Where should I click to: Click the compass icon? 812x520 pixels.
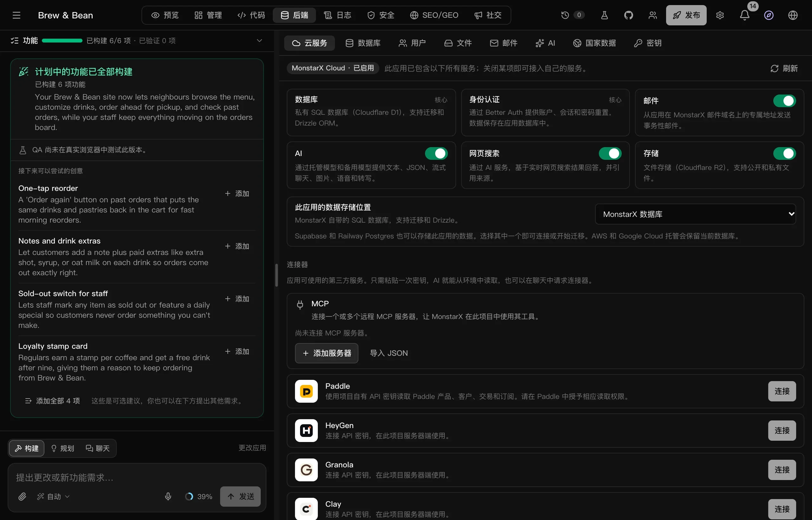(769, 15)
